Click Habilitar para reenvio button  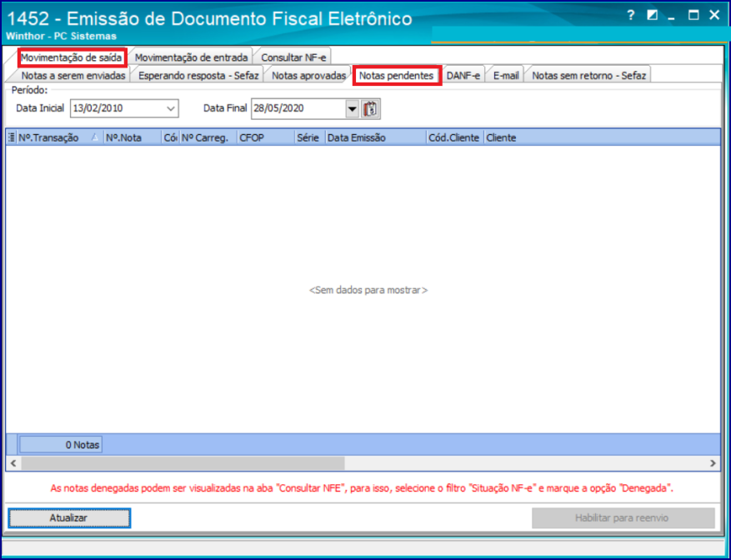pyautogui.click(x=623, y=518)
